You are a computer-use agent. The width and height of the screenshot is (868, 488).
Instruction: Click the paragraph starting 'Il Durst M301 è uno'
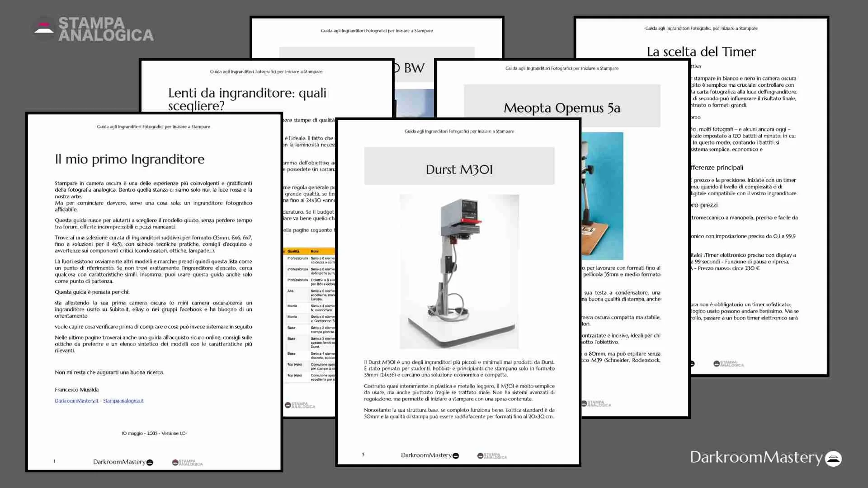click(459, 368)
